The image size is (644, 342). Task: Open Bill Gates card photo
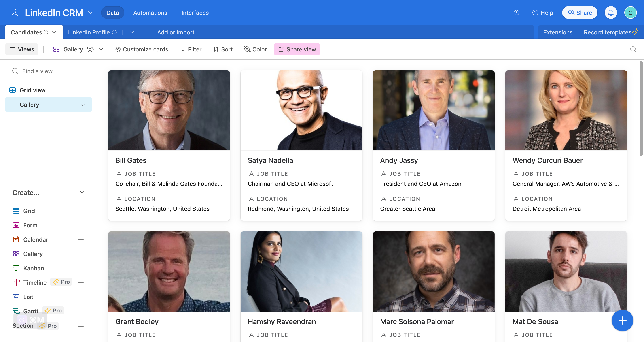point(169,110)
